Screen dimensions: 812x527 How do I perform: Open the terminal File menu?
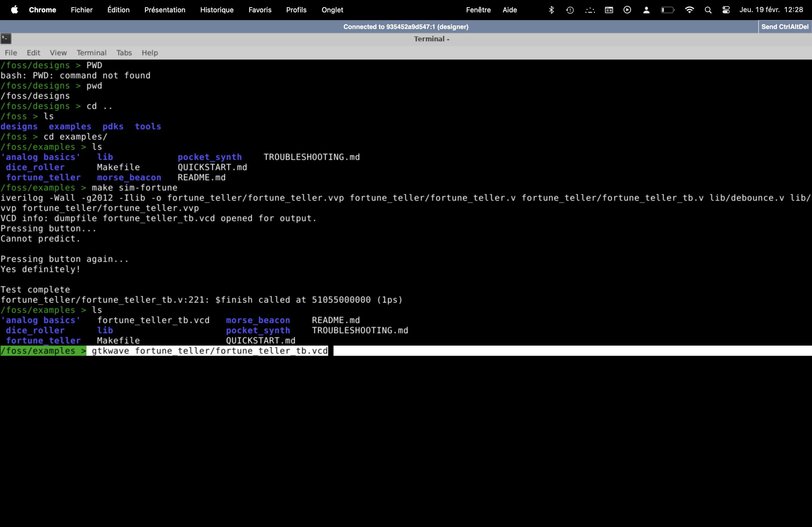pyautogui.click(x=11, y=53)
